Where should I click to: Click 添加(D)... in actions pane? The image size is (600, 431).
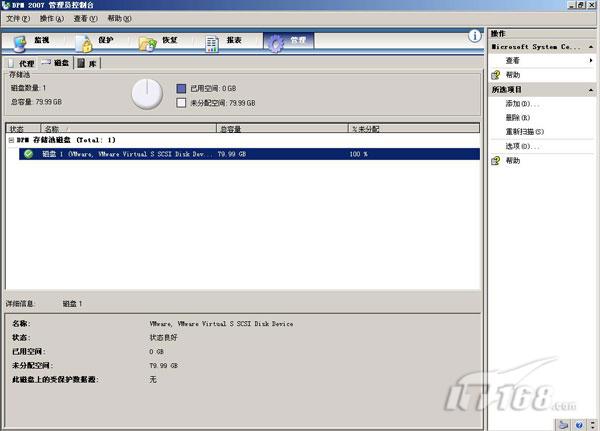(522, 104)
